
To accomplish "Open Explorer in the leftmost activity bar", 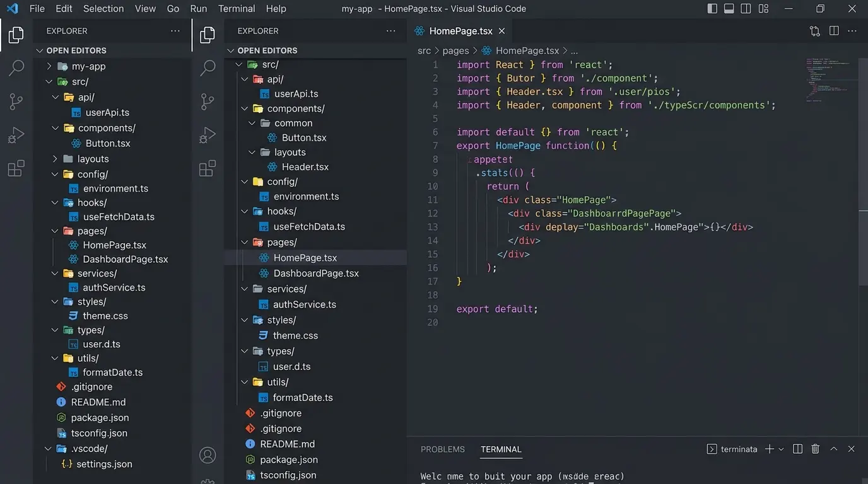I will pos(16,35).
